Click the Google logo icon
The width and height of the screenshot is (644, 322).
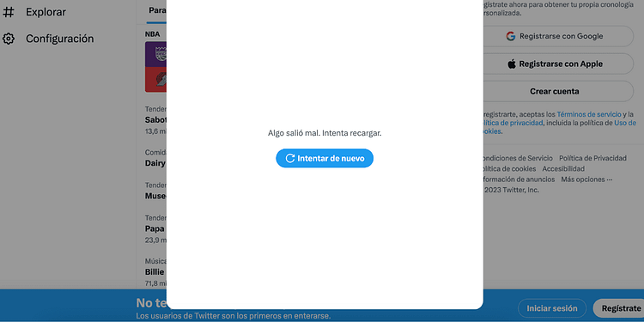point(511,36)
